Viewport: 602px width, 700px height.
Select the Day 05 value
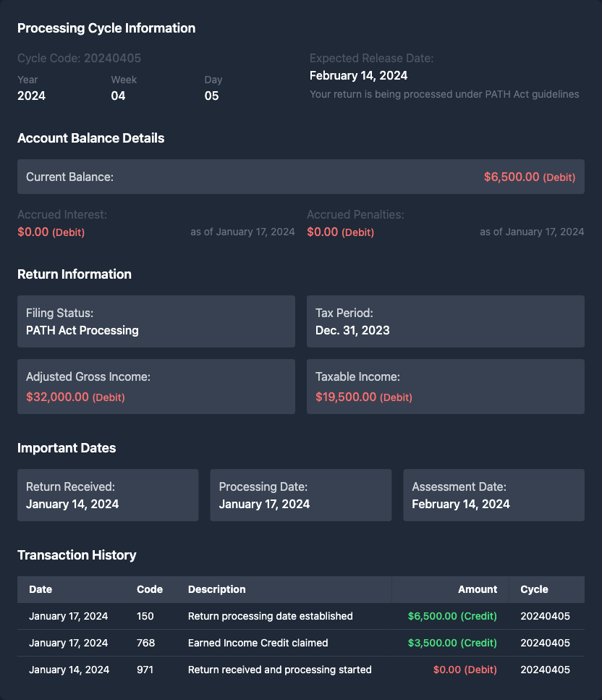coord(211,96)
